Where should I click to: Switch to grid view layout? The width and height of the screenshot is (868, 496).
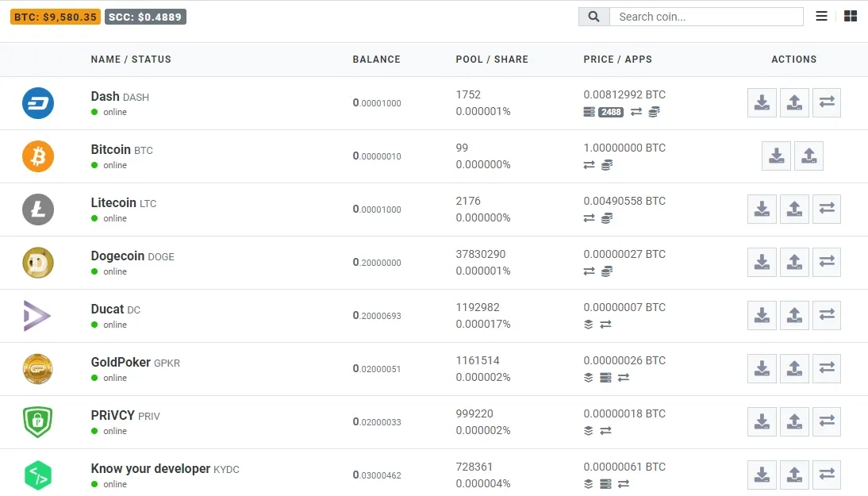pos(851,17)
